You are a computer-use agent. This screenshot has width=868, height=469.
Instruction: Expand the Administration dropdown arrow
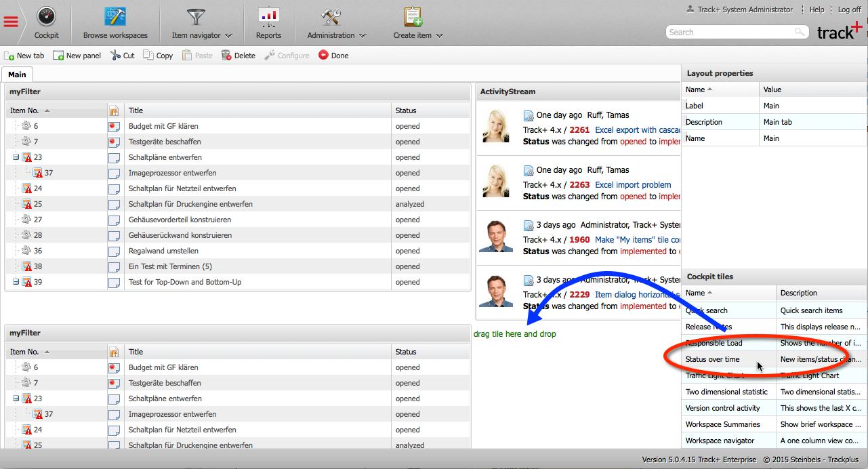(363, 36)
